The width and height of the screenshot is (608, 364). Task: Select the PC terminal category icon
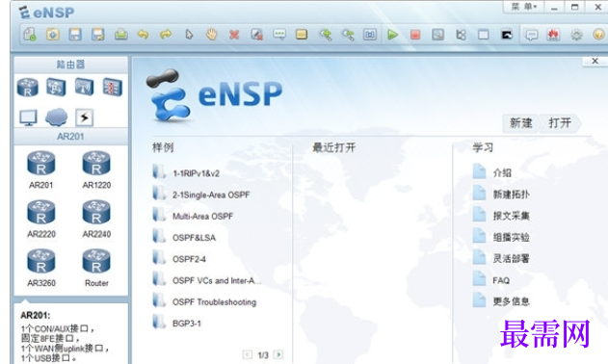(x=28, y=117)
